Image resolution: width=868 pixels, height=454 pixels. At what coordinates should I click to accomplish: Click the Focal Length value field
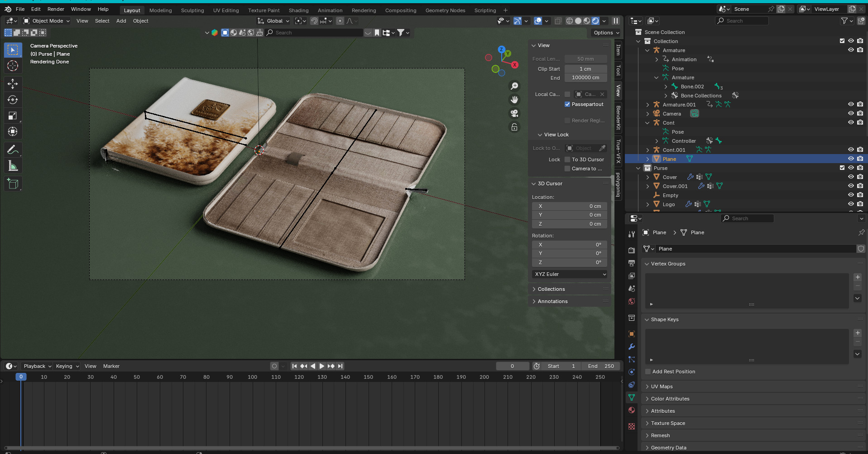(x=585, y=59)
